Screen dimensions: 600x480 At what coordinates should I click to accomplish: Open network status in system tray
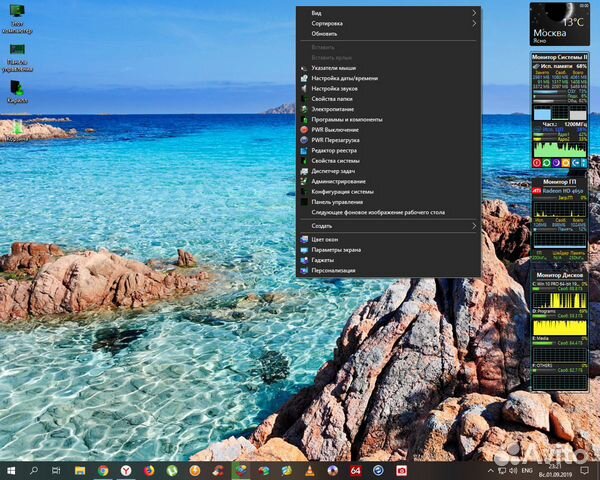[x=502, y=470]
